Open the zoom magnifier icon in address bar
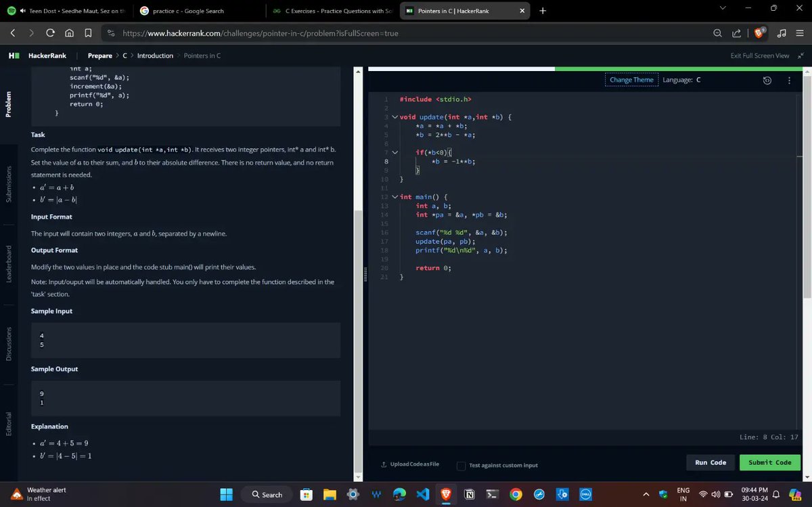Image resolution: width=812 pixels, height=507 pixels. [717, 33]
